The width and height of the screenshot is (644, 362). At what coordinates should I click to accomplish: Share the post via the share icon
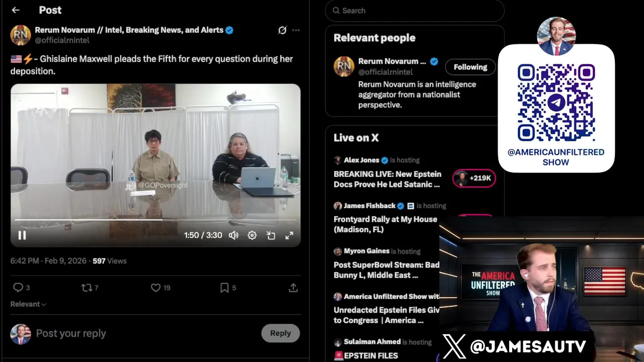(x=293, y=288)
